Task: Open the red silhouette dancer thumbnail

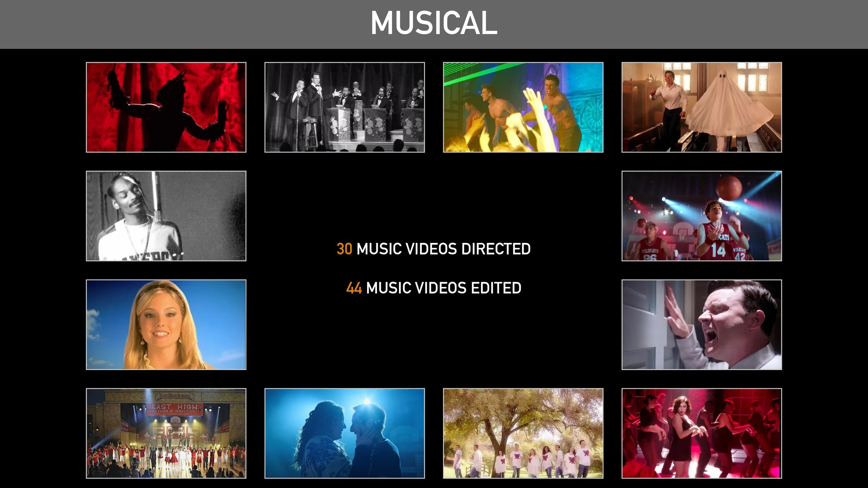Action: point(166,107)
